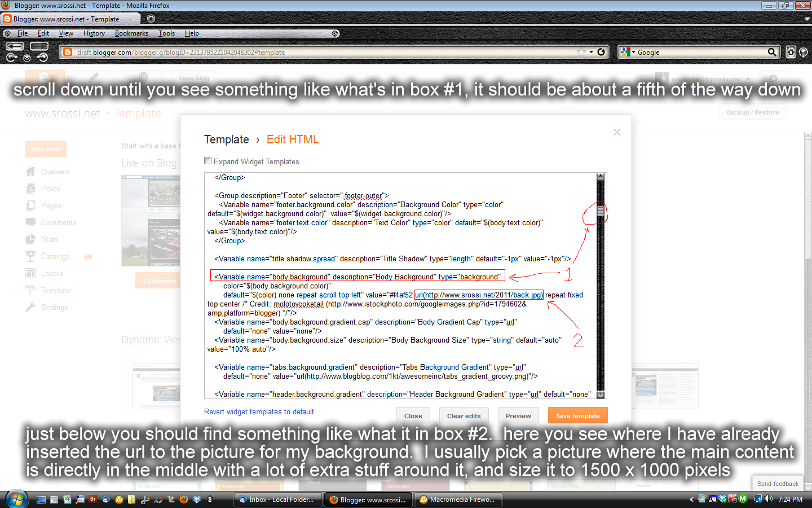Open the Help menu

click(x=192, y=33)
